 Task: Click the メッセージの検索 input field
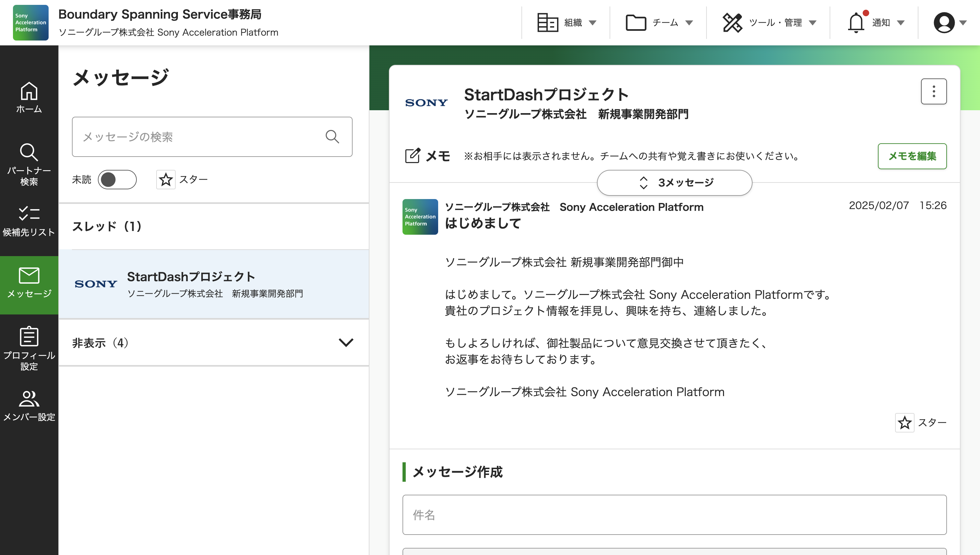tap(212, 136)
